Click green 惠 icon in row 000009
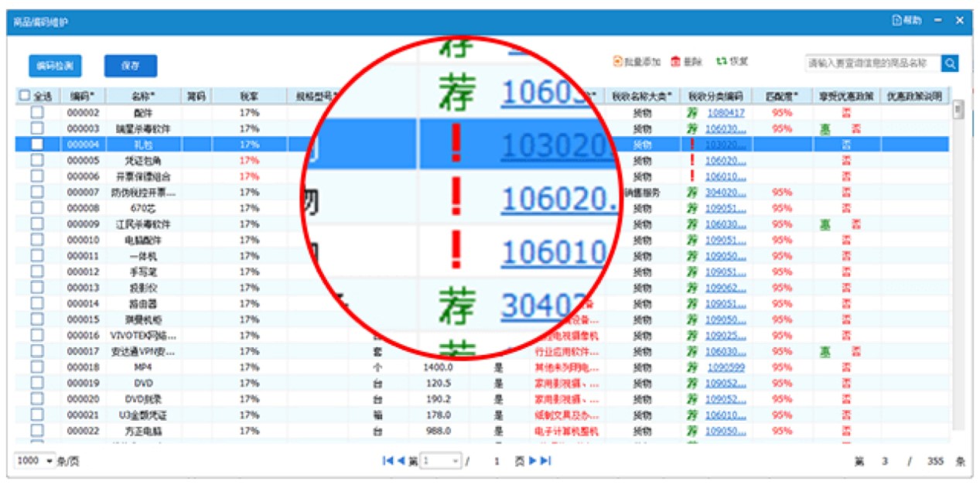Screen dimensions: 980x488 [x=826, y=224]
